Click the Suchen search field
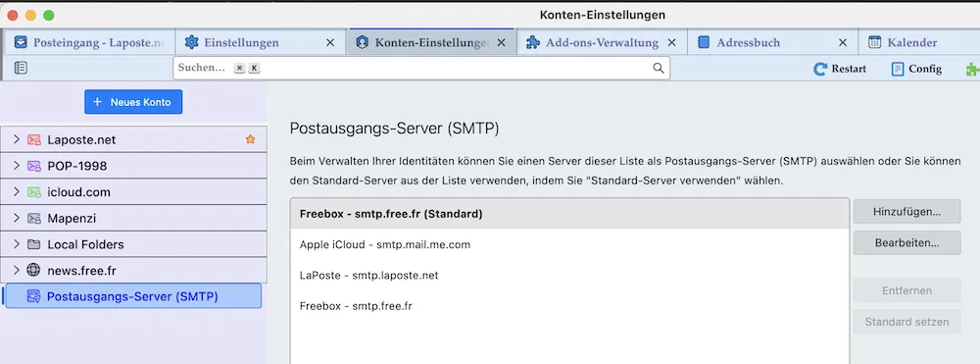 click(x=420, y=68)
